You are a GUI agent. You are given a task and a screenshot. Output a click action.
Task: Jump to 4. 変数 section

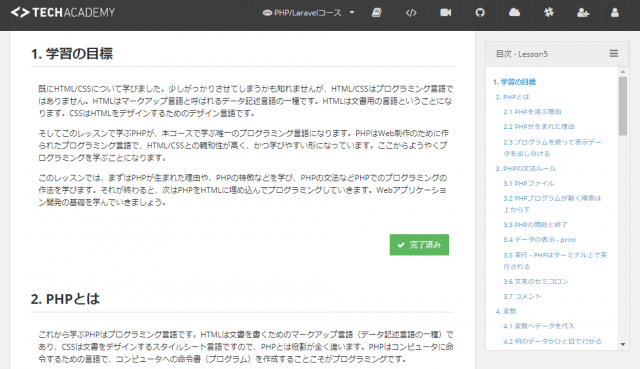(x=506, y=311)
